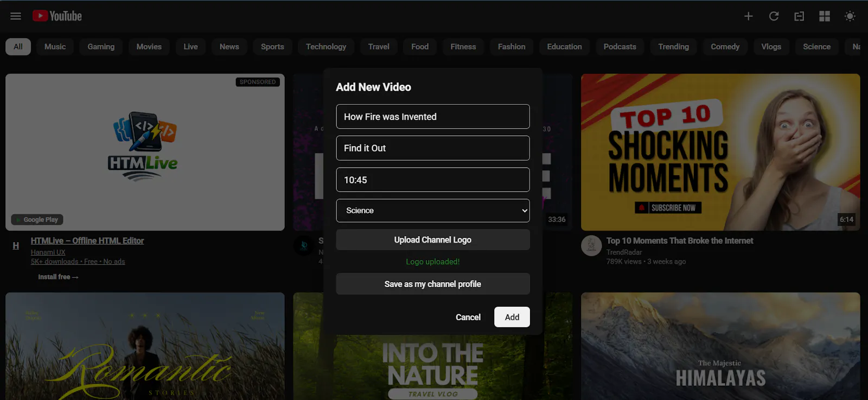
Task: Click Upload Channel Logo button
Action: pos(433,240)
